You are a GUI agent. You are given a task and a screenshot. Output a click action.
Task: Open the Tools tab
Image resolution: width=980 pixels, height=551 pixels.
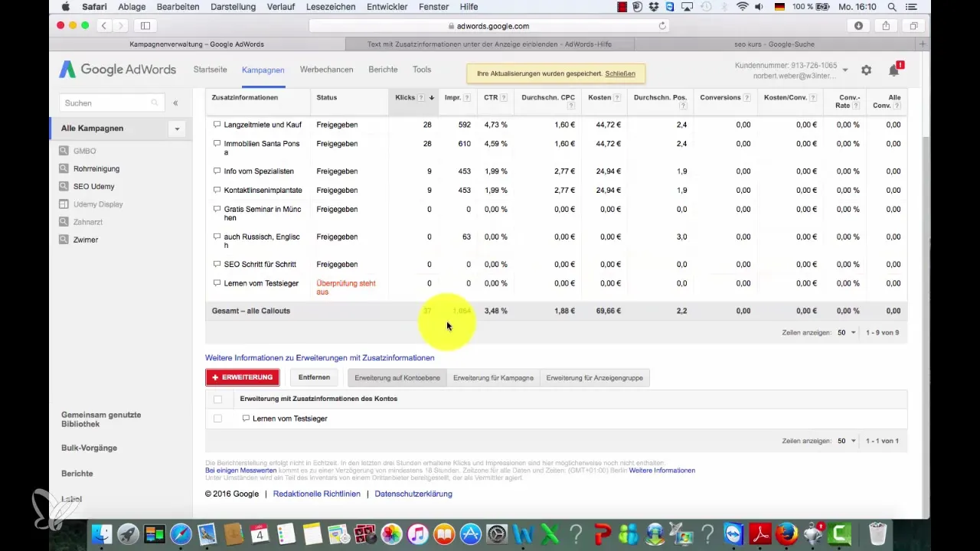click(x=422, y=70)
